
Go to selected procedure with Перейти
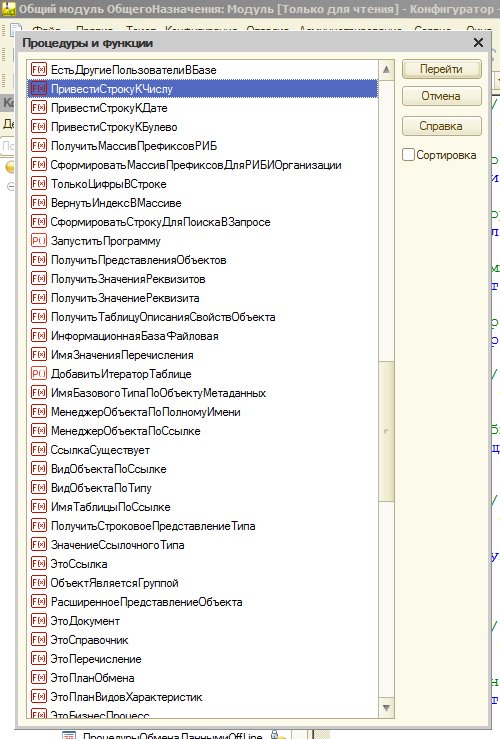(x=442, y=69)
